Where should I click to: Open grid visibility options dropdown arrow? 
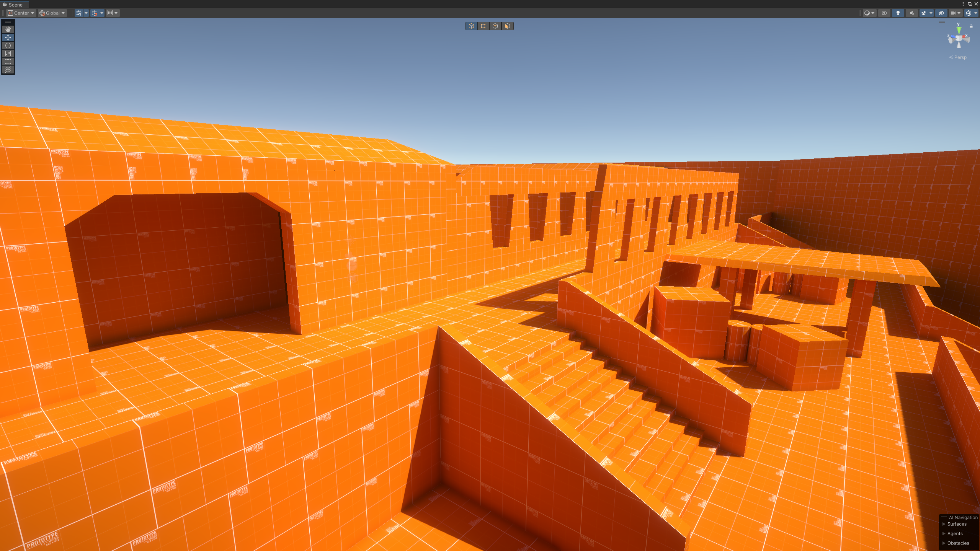pyautogui.click(x=86, y=13)
